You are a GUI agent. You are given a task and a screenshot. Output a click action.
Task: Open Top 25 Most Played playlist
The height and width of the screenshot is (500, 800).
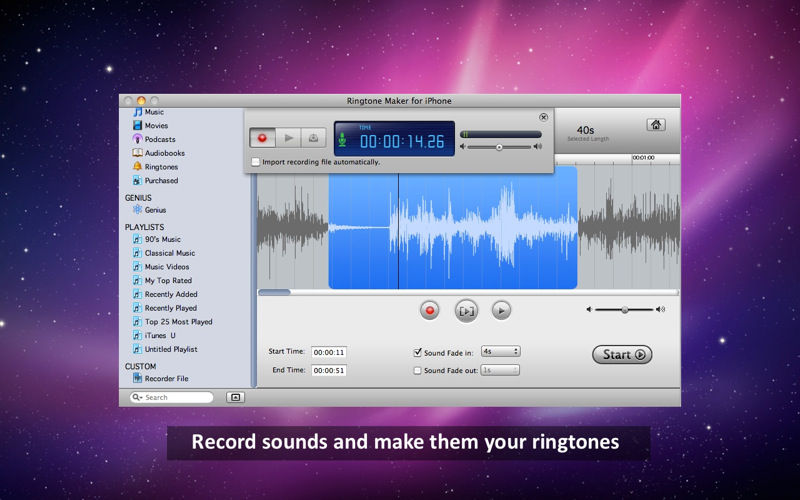coord(172,322)
